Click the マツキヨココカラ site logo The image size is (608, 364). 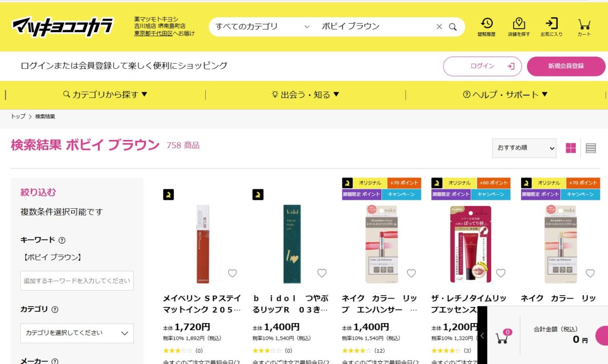point(63,27)
